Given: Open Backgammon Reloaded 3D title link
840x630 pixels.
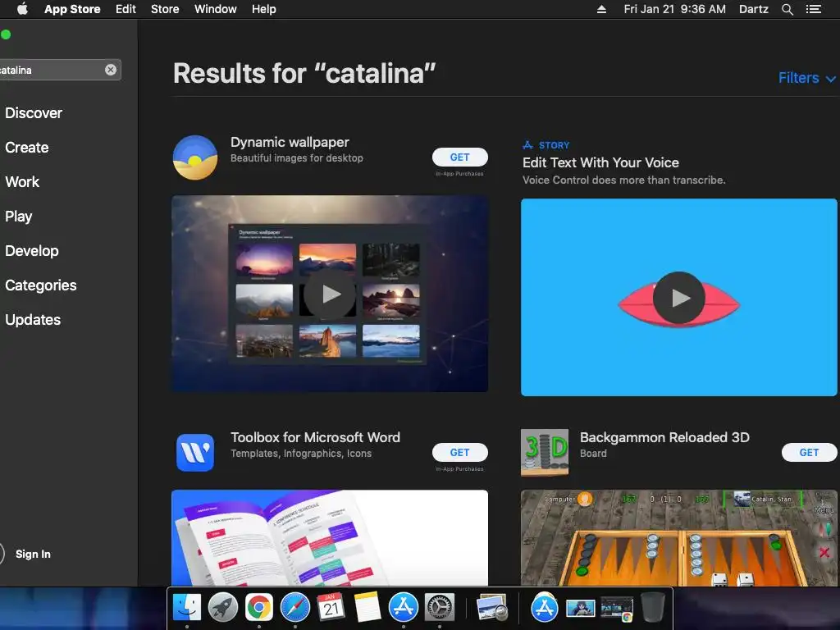Looking at the screenshot, I should coord(664,437).
